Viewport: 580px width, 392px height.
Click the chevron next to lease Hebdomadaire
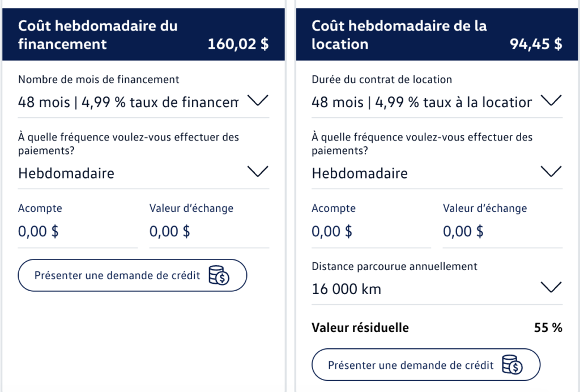(551, 172)
